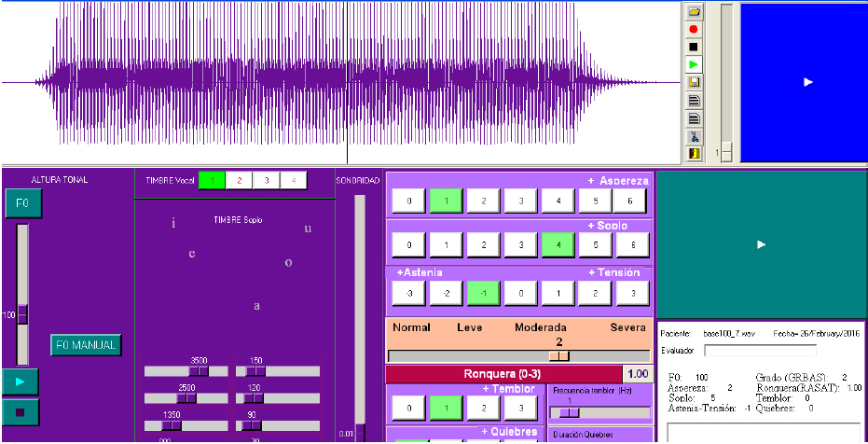Click play arrow in the blue panel
Image resolution: width=868 pixels, height=444 pixels.
pos(807,82)
